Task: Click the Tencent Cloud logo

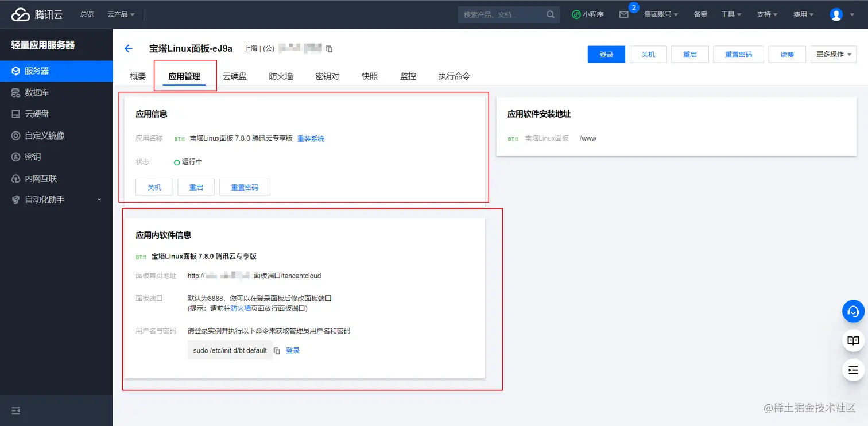Action: [x=37, y=14]
